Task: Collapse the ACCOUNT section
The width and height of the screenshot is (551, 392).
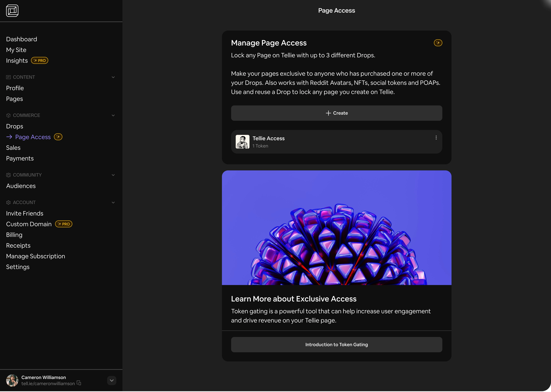Action: point(113,202)
